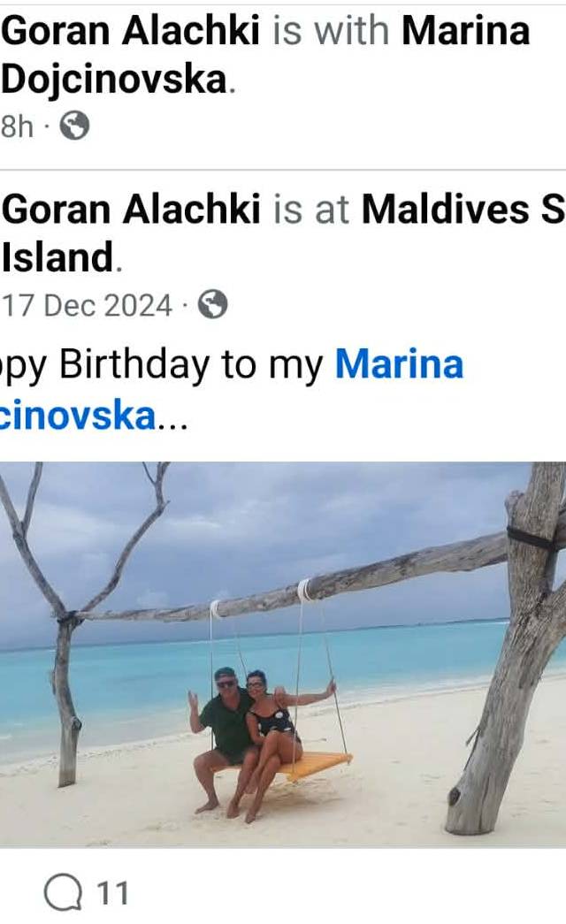Viewport: 566px width, 924px height.
Task: Click the globe icon beside 17 Dec 2024
Action: click(x=212, y=305)
